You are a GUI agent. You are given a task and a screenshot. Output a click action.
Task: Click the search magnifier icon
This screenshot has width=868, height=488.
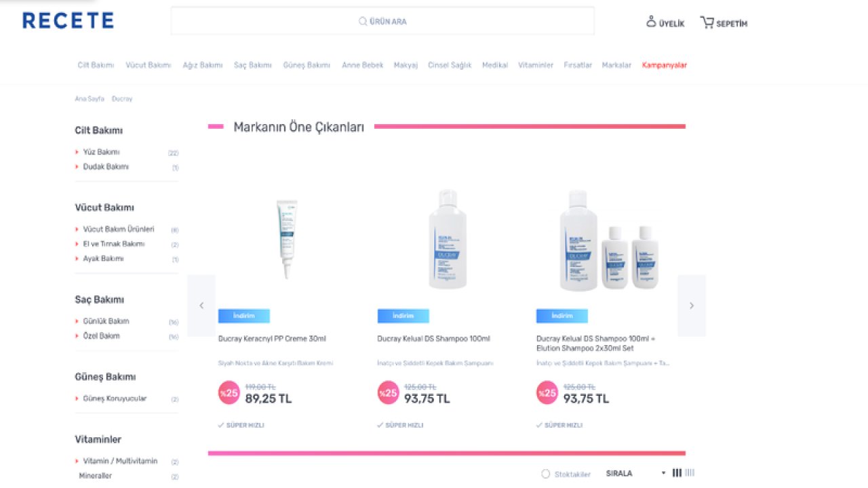(363, 21)
